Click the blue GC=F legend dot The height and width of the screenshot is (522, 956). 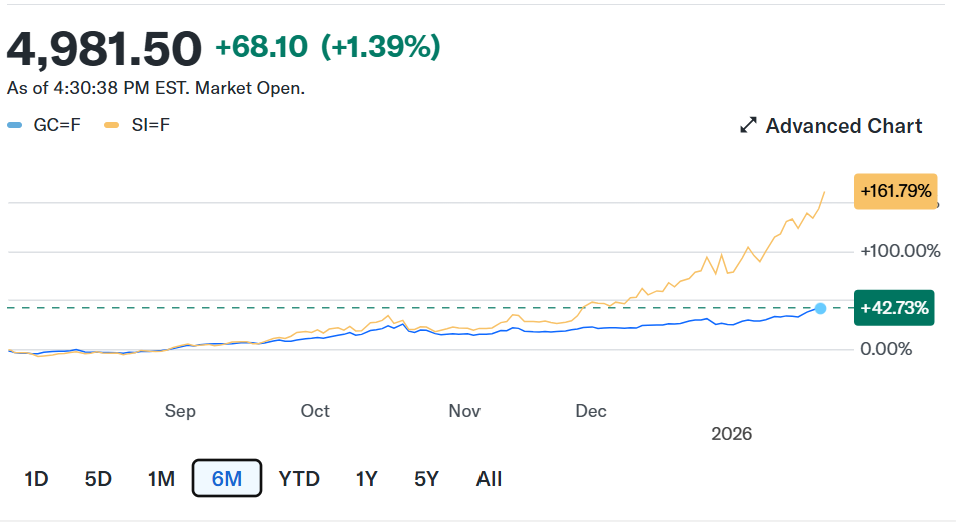[x=14, y=126]
